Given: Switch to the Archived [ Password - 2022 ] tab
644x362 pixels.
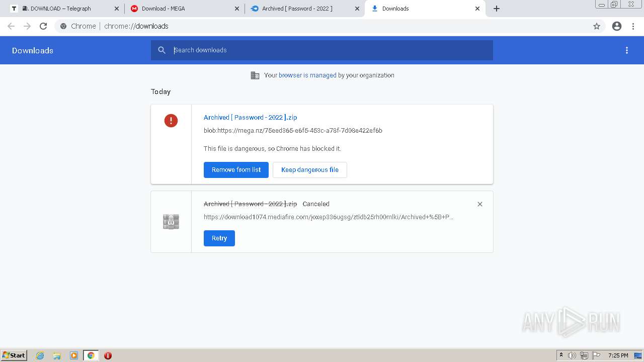Looking at the screenshot, I should click(x=304, y=9).
